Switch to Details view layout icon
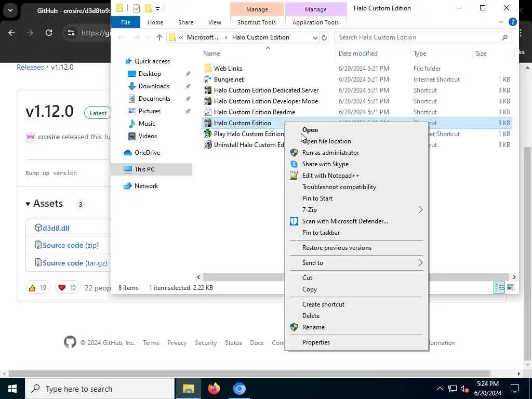Viewport: 532px width, 399px height. pyautogui.click(x=499, y=287)
